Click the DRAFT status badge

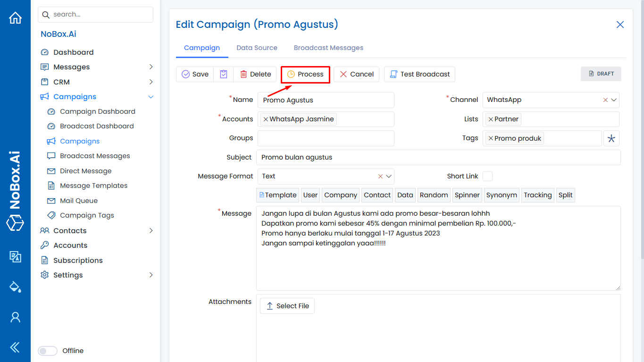(x=601, y=74)
